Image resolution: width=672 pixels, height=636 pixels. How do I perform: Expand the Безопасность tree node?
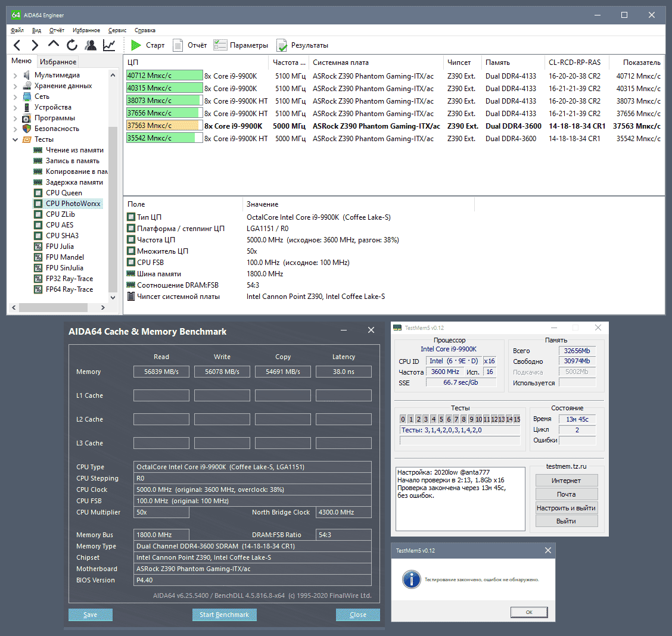(15, 129)
